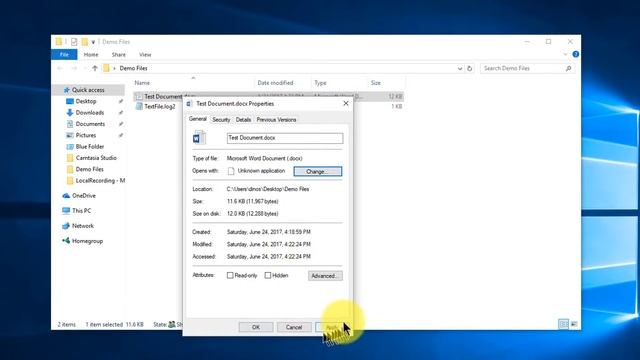Navigate forward in File Explorer
The height and width of the screenshot is (360, 640).
tap(74, 68)
